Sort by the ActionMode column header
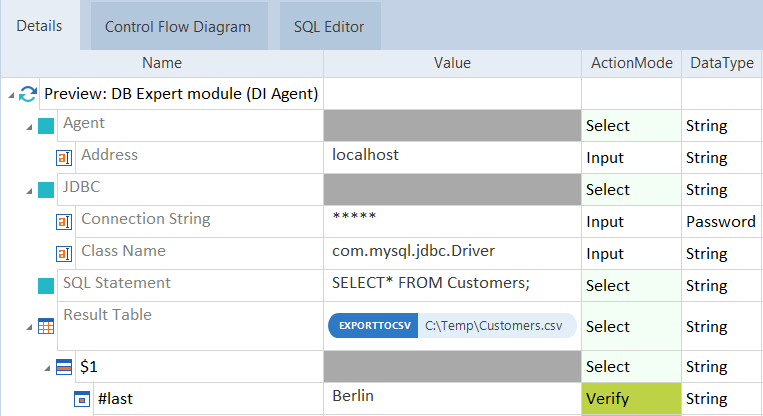 [x=631, y=63]
